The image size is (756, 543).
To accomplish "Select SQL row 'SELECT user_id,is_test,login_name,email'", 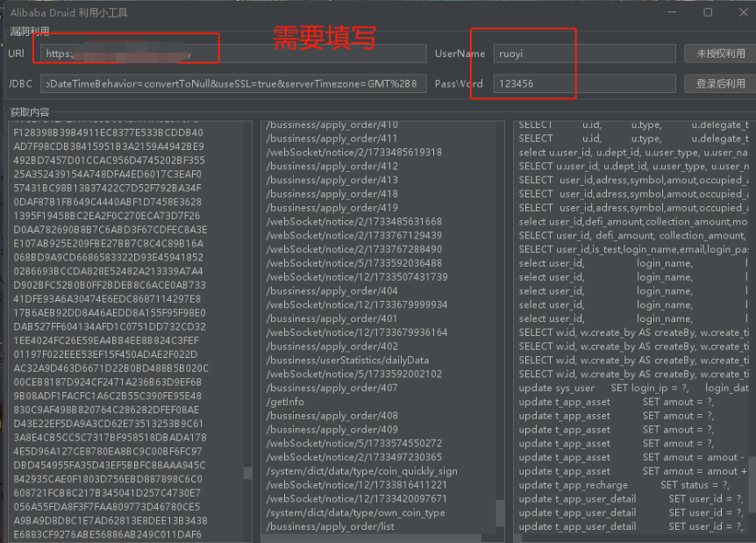I will tap(633, 249).
